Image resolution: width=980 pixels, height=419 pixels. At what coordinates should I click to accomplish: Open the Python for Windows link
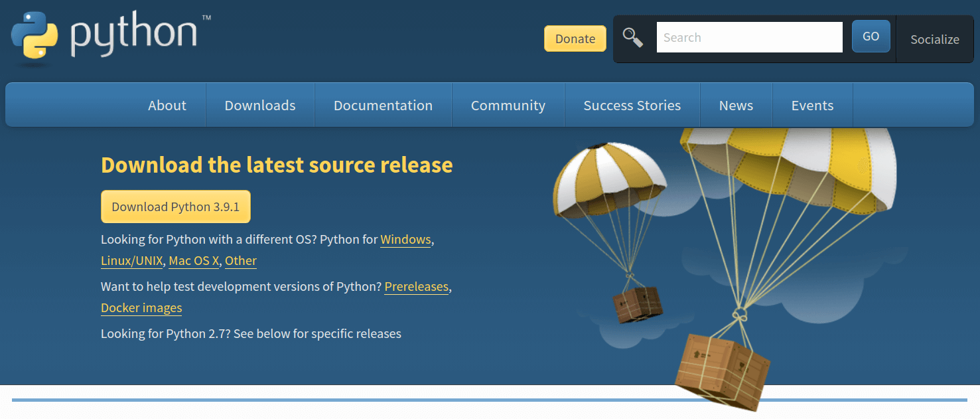(405, 240)
